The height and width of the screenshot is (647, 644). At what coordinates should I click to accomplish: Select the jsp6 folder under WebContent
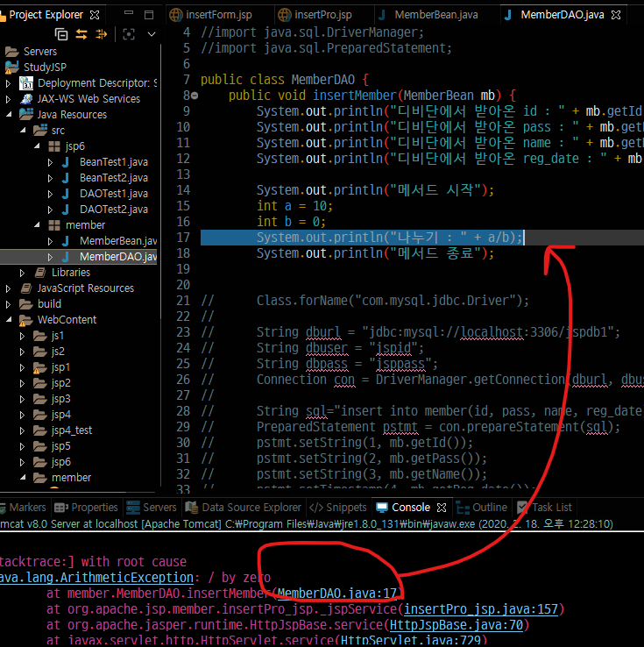pos(52,462)
